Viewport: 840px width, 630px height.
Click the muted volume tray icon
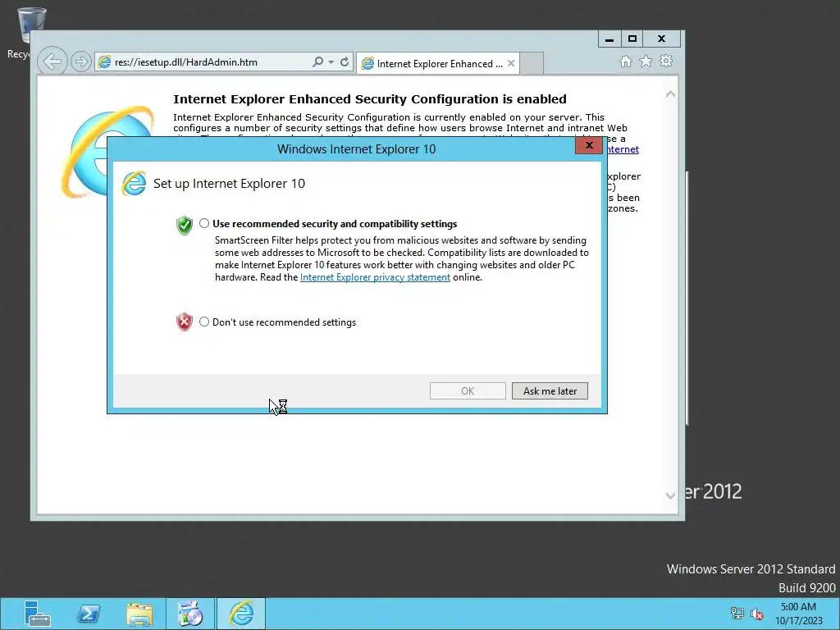click(x=757, y=614)
